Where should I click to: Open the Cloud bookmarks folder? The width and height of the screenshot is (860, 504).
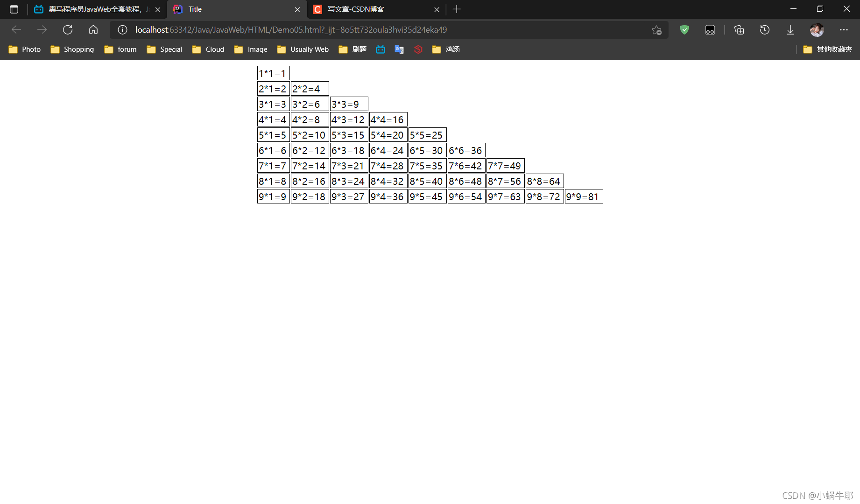(x=208, y=49)
